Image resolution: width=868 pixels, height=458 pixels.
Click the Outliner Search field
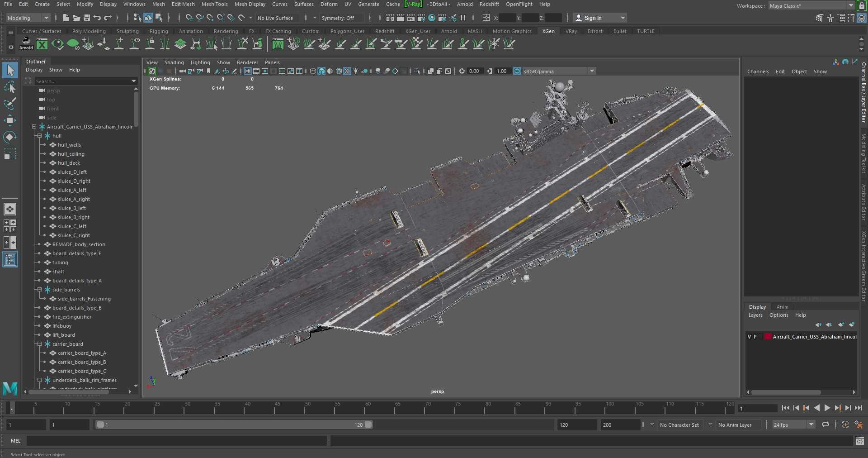pyautogui.click(x=85, y=81)
